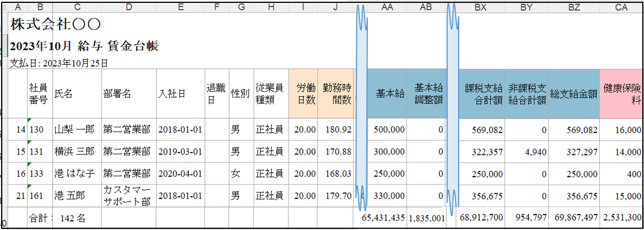This screenshot has width=644, height=230.
Task: Click the name cell 横浜 三郎
Action: point(76,152)
